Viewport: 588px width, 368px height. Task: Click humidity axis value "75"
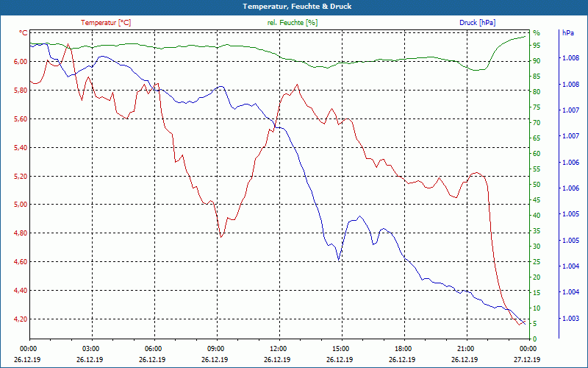[x=537, y=107]
